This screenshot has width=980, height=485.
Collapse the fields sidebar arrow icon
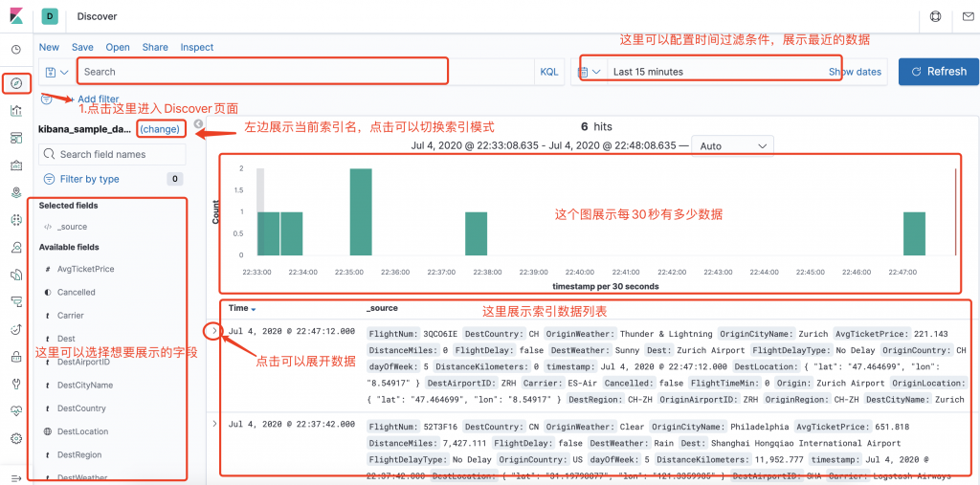click(198, 123)
